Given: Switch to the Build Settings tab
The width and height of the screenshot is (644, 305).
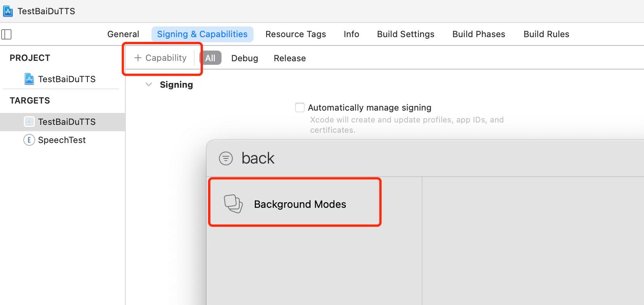Looking at the screenshot, I should pos(405,34).
